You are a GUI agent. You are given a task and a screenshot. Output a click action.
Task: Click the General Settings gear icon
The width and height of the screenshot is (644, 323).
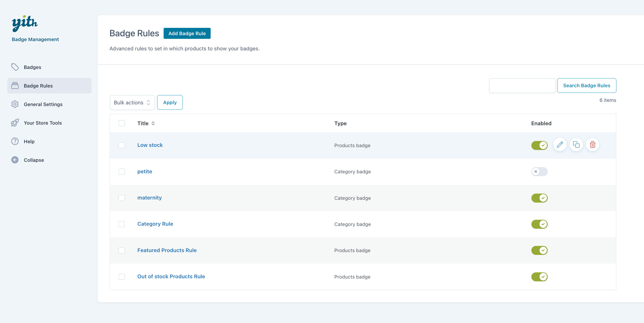(x=15, y=104)
